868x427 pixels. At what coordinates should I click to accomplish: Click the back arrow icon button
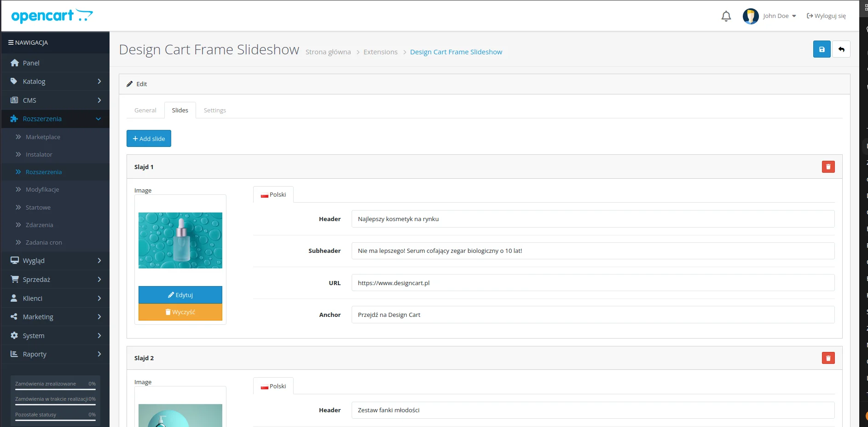(841, 49)
